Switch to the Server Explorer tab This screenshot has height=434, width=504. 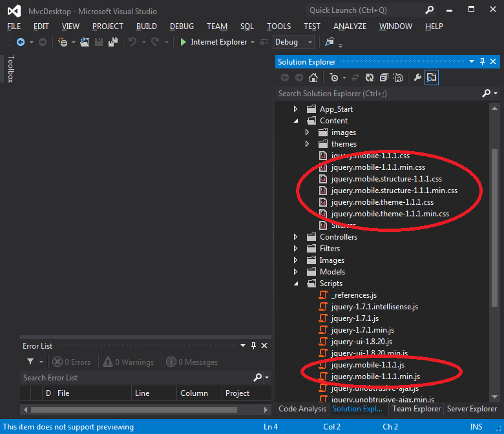(472, 409)
